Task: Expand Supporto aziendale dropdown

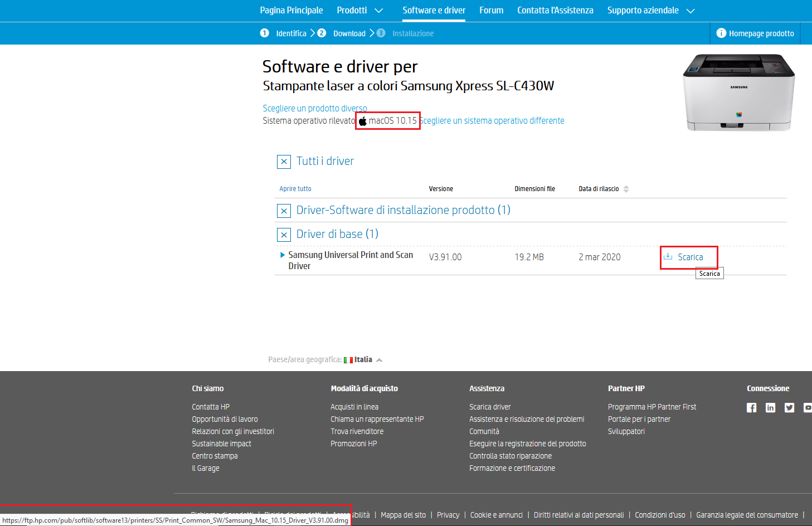Action: click(651, 10)
